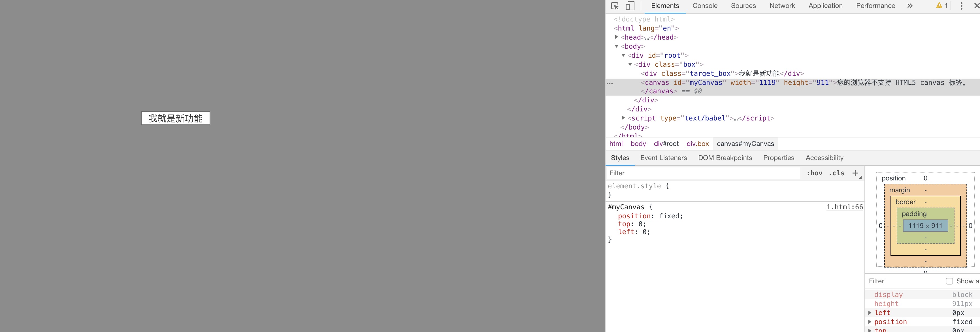Toggle the device toolbar icon
The image size is (980, 332).
[630, 6]
